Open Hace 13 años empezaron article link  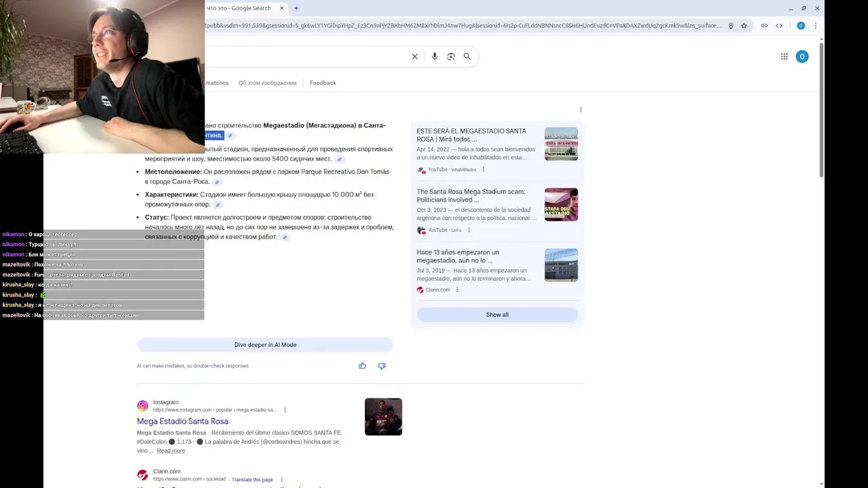[458, 256]
